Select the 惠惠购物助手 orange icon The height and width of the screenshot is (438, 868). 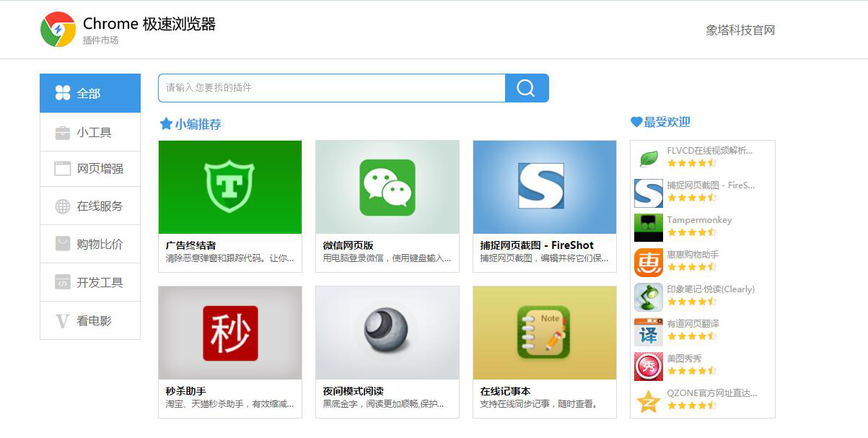point(648,262)
